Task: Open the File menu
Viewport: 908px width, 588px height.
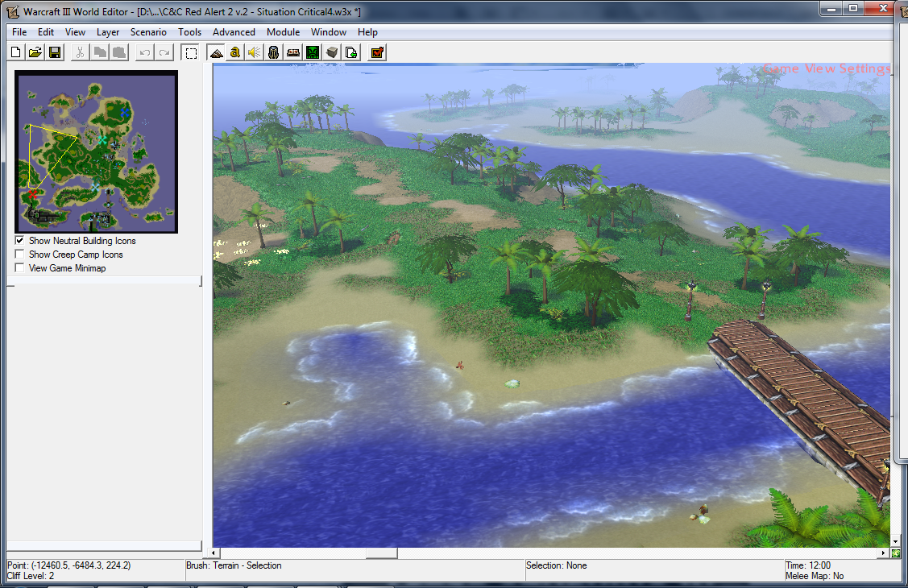Action: (x=19, y=32)
